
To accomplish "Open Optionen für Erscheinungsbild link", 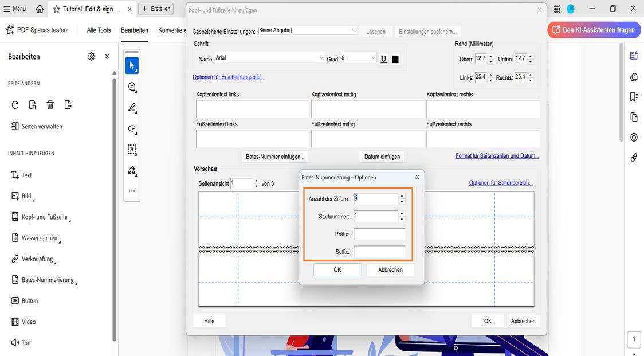I will pos(229,77).
